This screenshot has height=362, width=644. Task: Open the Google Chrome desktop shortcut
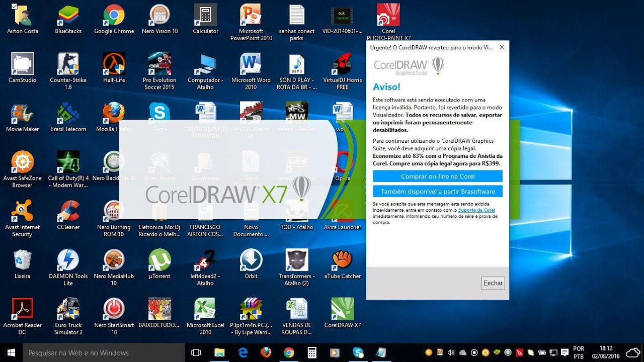pos(114,19)
